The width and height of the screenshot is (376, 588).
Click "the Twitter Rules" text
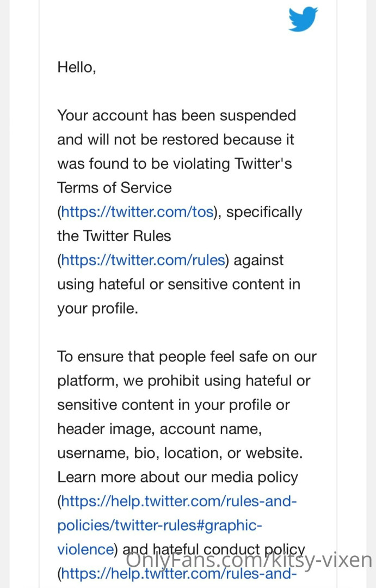(x=114, y=236)
